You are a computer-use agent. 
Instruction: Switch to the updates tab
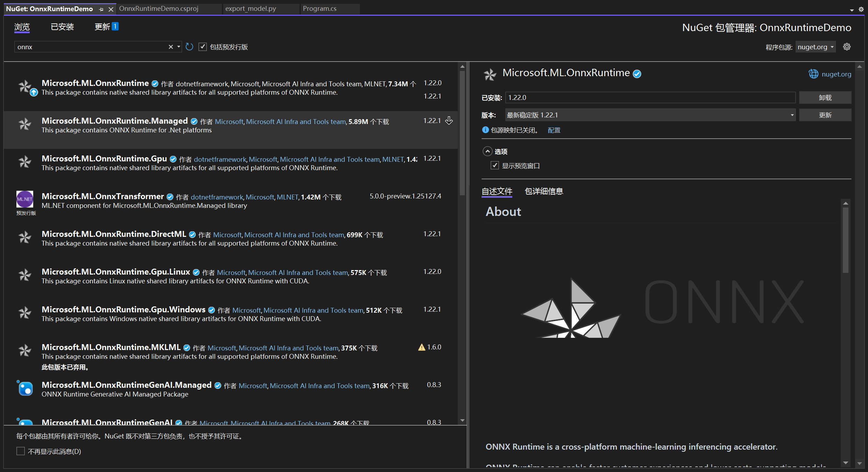point(106,27)
